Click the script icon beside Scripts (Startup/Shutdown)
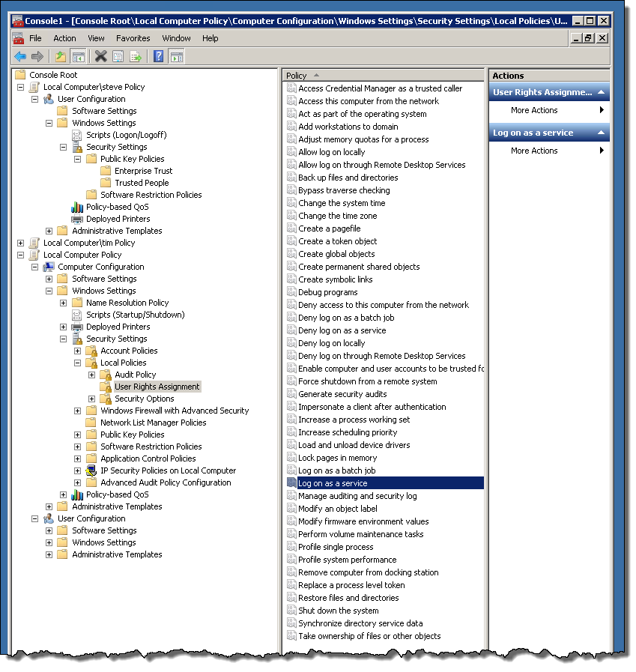This screenshot has height=672, width=636. (x=76, y=315)
